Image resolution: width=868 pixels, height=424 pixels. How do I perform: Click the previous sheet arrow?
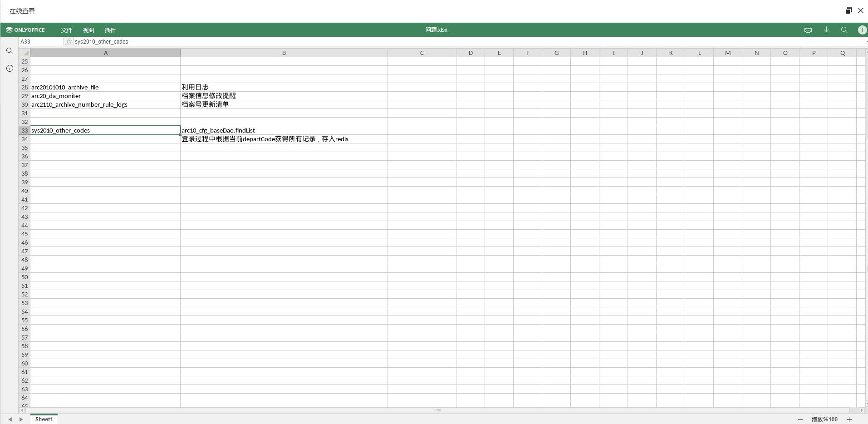[x=10, y=419]
